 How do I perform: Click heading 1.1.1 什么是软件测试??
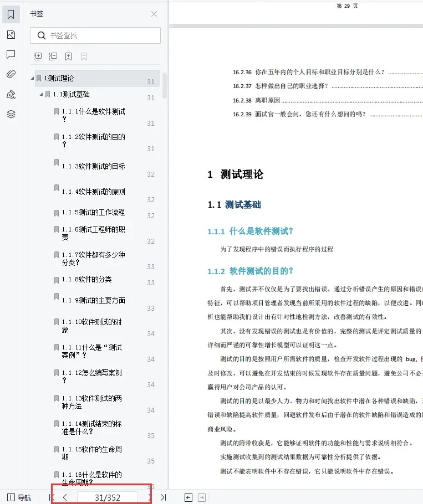[250, 231]
